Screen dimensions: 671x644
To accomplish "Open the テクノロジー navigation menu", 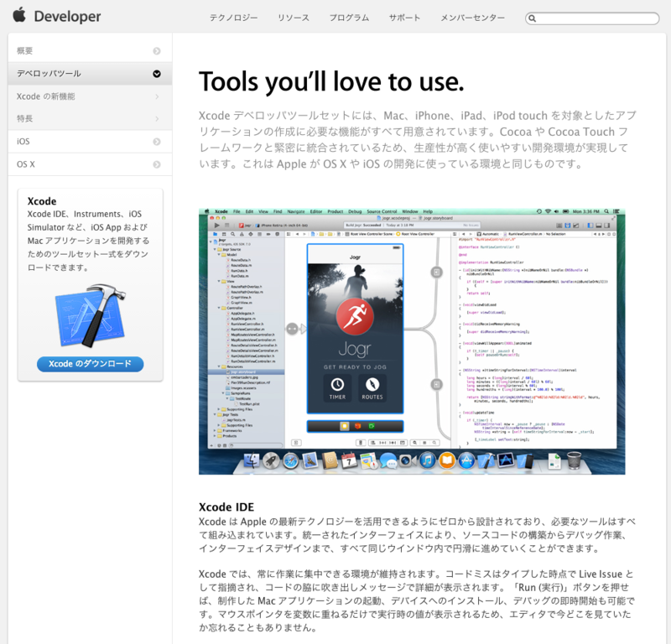I will [x=233, y=18].
